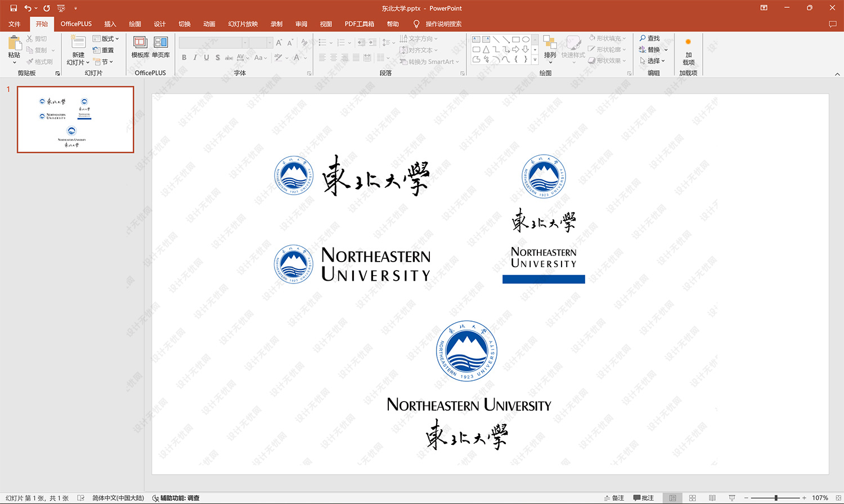
Task: Click the zoom in plus button
Action: click(x=804, y=498)
